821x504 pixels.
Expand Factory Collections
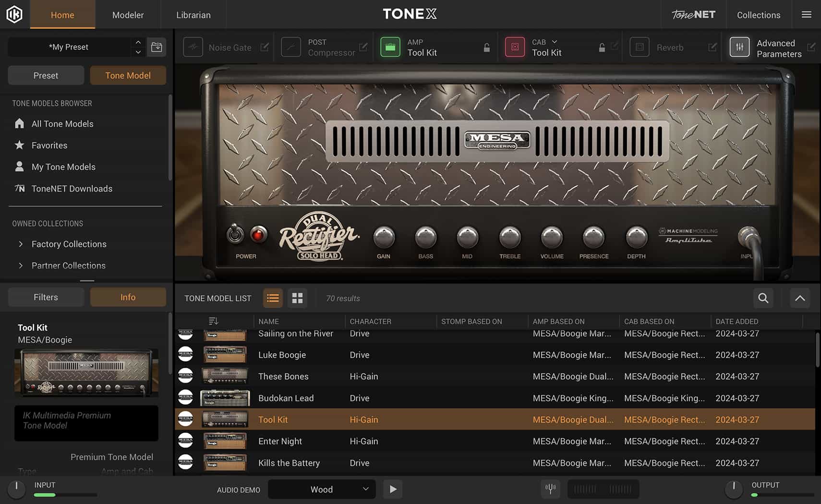click(21, 244)
